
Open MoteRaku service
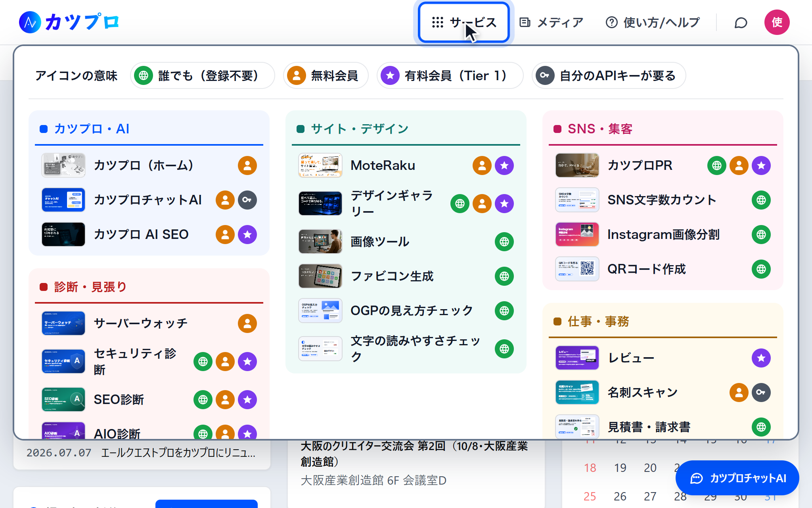(x=406, y=165)
